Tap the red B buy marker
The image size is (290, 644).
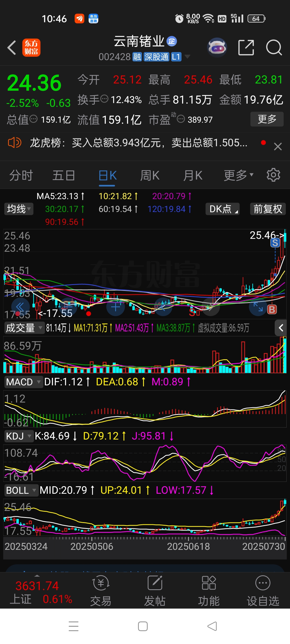272,310
